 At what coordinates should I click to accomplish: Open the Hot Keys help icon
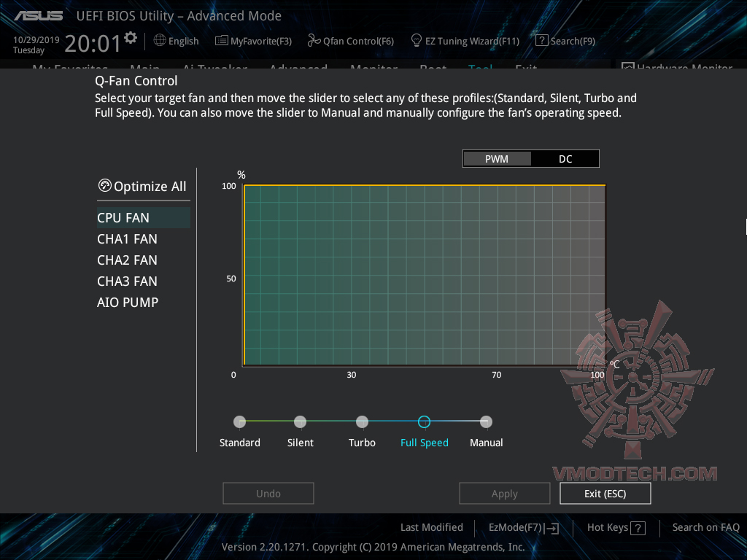pos(640,527)
